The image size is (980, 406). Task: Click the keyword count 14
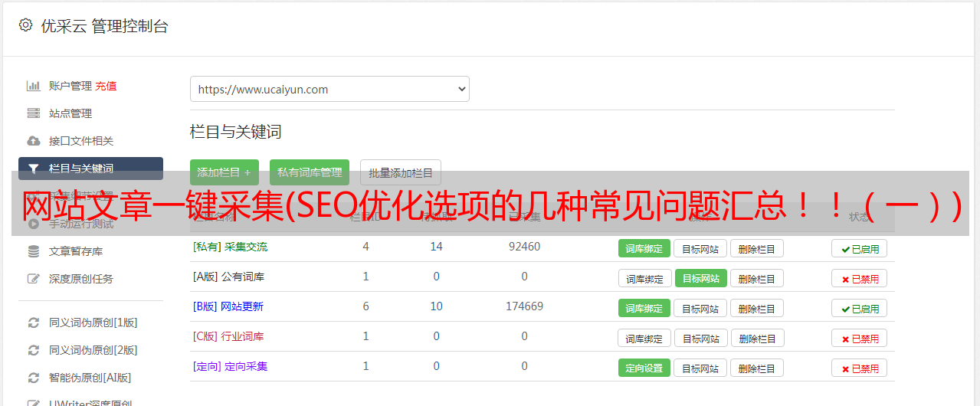pos(437,247)
